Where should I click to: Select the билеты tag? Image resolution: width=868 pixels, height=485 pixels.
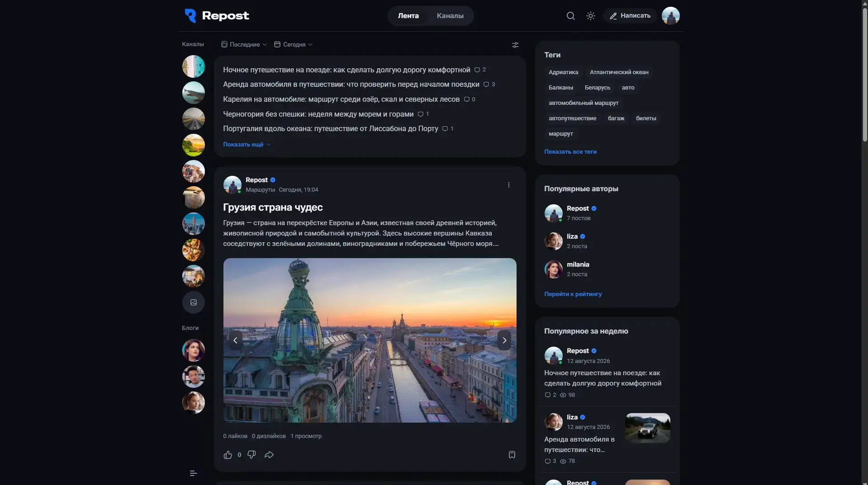645,118
